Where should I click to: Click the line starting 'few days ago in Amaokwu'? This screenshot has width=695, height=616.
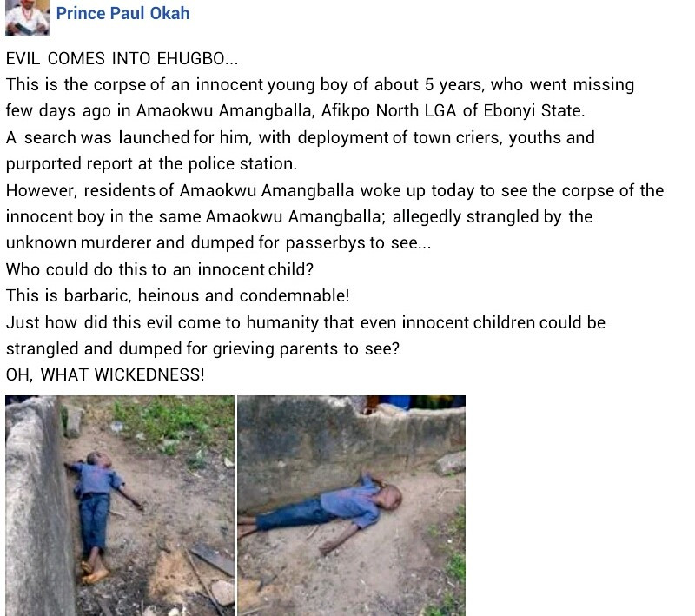(295, 111)
